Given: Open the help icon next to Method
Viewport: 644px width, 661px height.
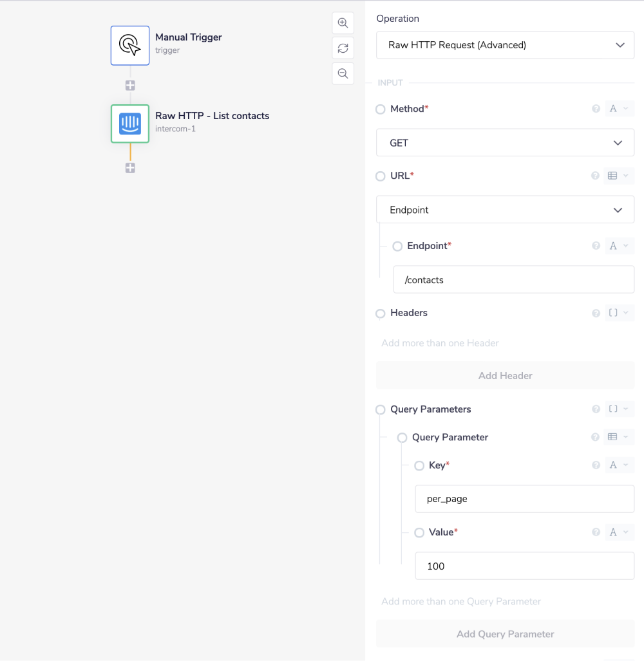Looking at the screenshot, I should [x=596, y=108].
